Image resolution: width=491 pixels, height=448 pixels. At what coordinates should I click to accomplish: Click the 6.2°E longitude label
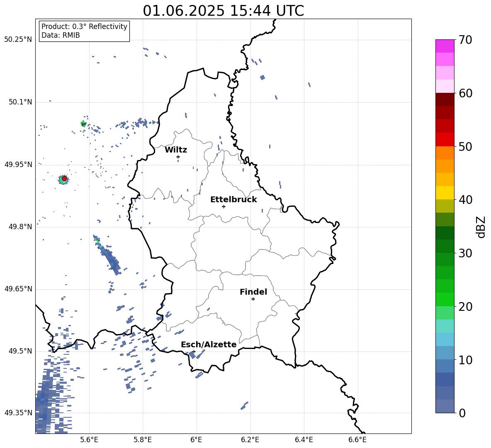(x=250, y=440)
